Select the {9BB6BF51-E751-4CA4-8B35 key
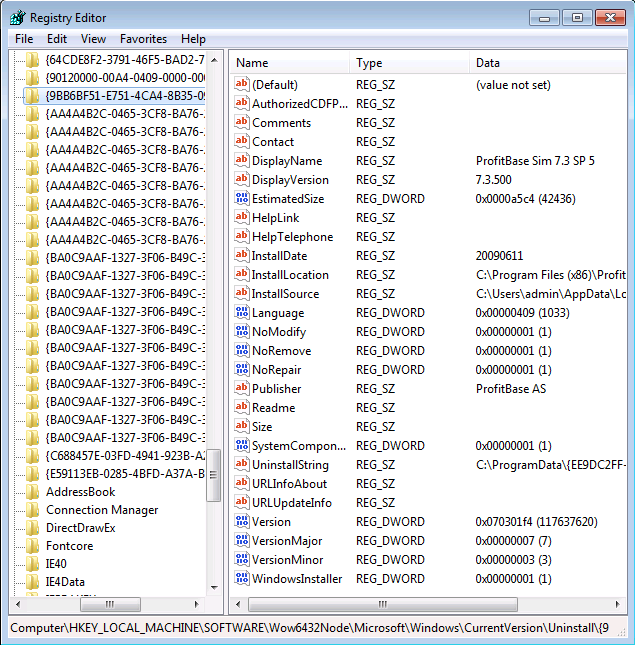 tap(125, 96)
